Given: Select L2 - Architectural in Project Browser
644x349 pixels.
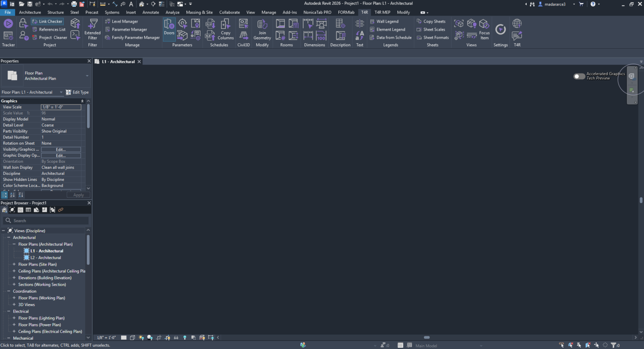Looking at the screenshot, I should click(x=45, y=258).
